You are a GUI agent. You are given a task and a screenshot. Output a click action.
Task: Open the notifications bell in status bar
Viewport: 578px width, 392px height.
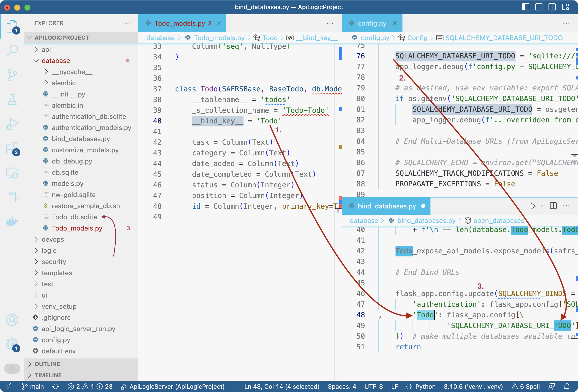pyautogui.click(x=567, y=386)
